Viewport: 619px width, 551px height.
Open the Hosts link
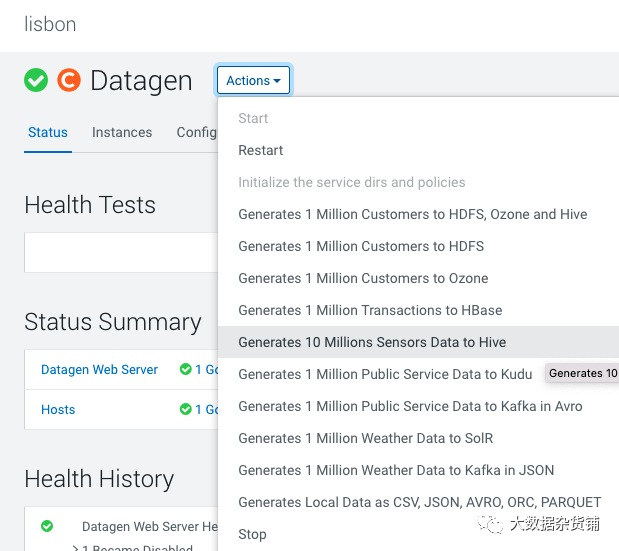coord(58,410)
